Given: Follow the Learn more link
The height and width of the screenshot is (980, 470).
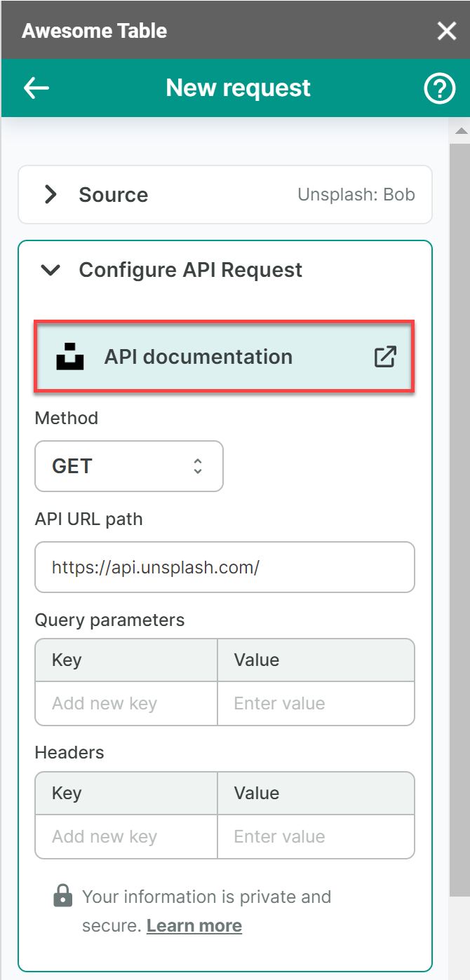Looking at the screenshot, I should click(x=194, y=925).
